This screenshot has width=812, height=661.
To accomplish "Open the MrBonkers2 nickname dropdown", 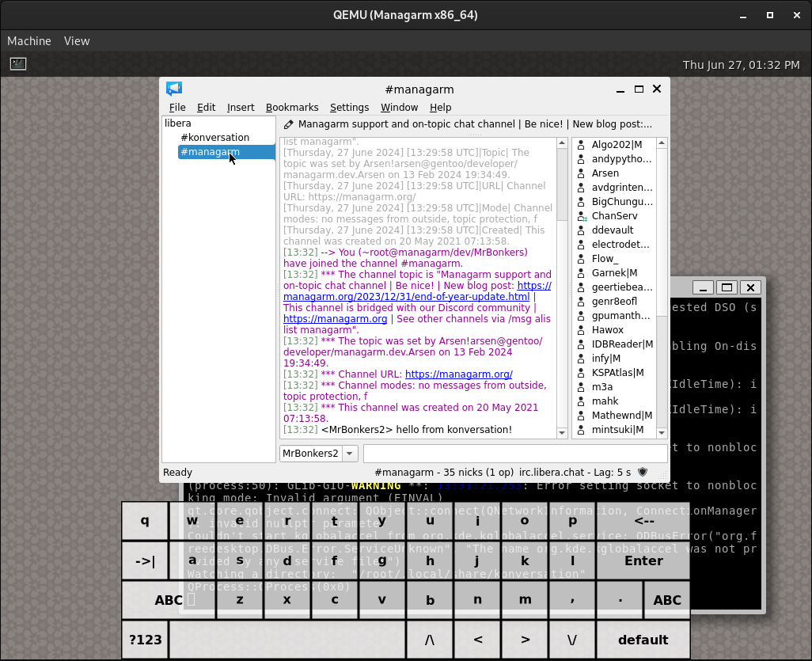I will (349, 453).
